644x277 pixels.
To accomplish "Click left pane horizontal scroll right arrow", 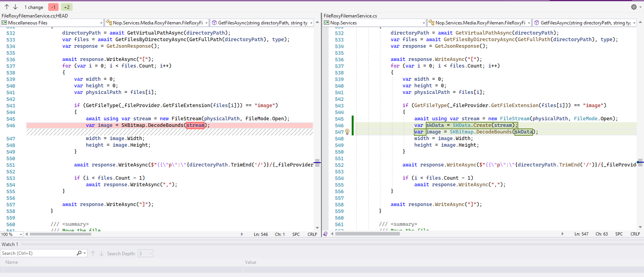I will point(242,234).
